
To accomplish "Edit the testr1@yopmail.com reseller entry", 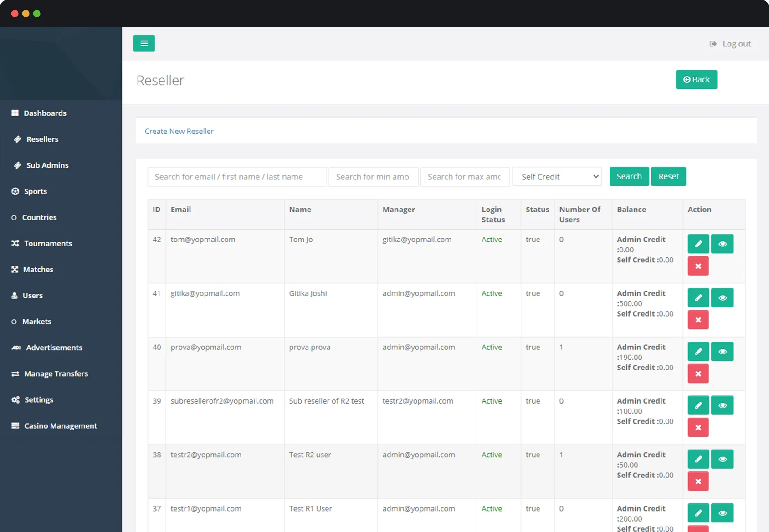I will coord(698,513).
